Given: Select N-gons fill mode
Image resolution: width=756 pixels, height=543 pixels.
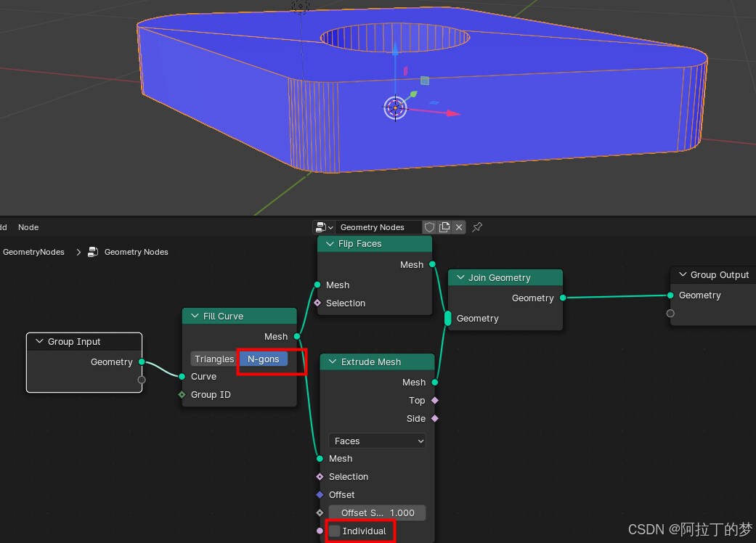Looking at the screenshot, I should click(x=264, y=359).
